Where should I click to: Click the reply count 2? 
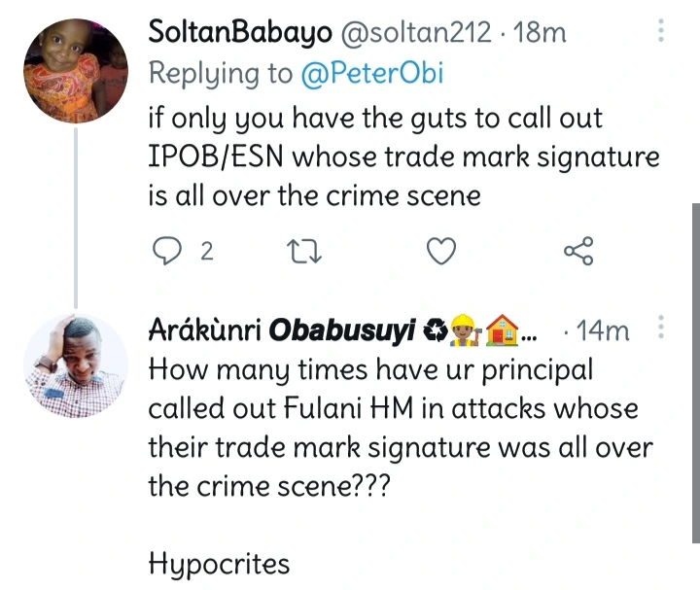click(206, 253)
